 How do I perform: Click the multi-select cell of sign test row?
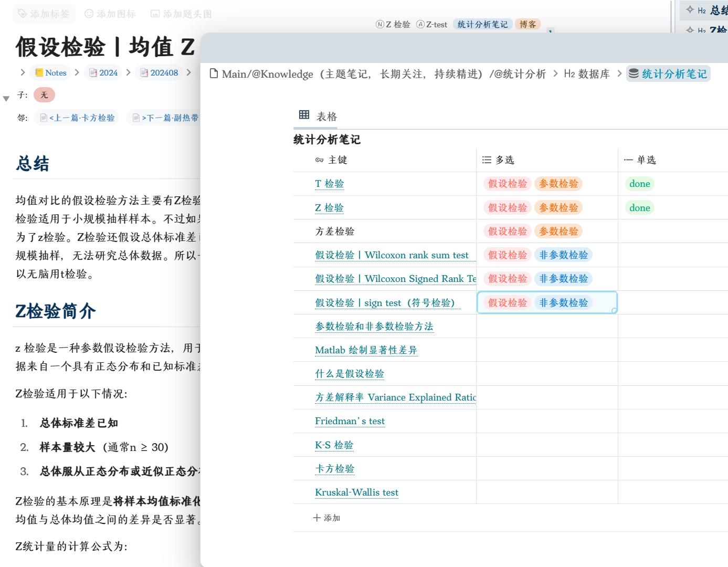pos(546,303)
